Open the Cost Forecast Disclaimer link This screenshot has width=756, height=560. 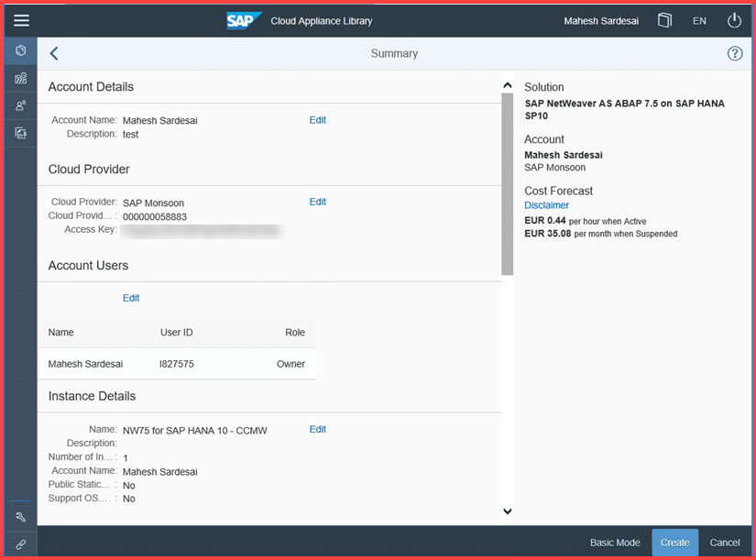pyautogui.click(x=547, y=205)
